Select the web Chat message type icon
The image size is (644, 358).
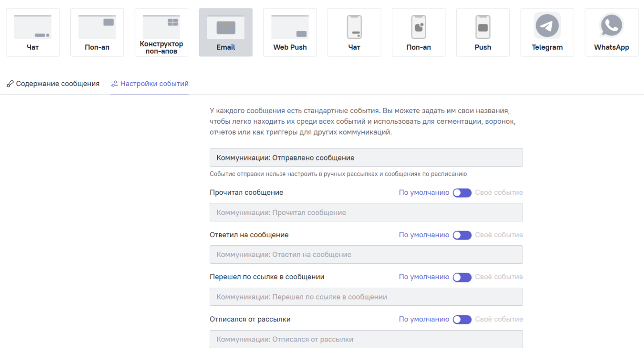(33, 32)
